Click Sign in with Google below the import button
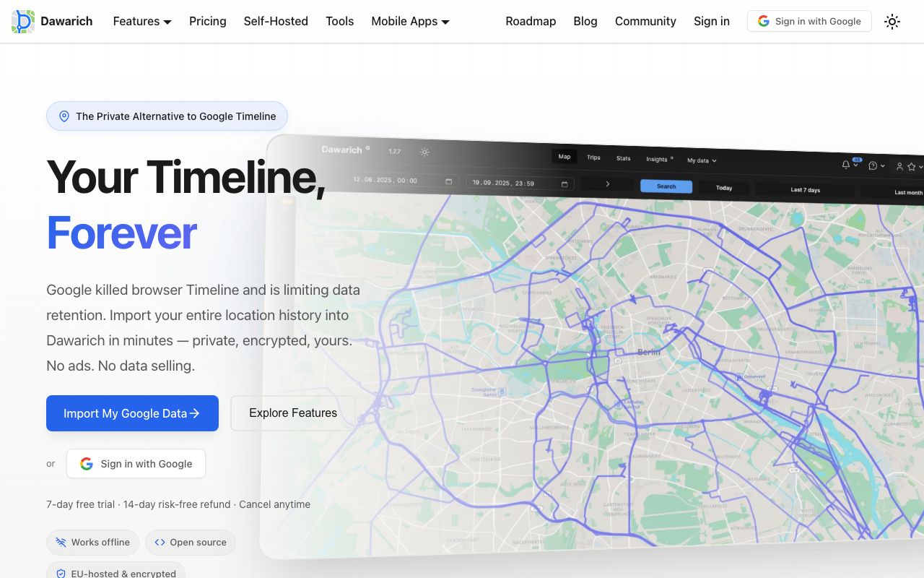 click(x=136, y=464)
